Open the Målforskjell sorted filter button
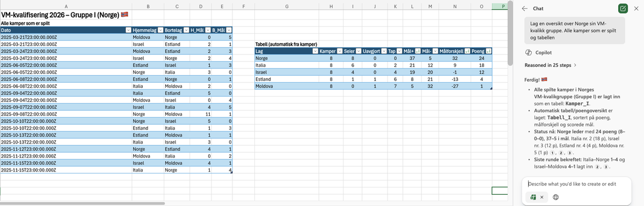Screen dimensions: 644x206 [x=467, y=51]
